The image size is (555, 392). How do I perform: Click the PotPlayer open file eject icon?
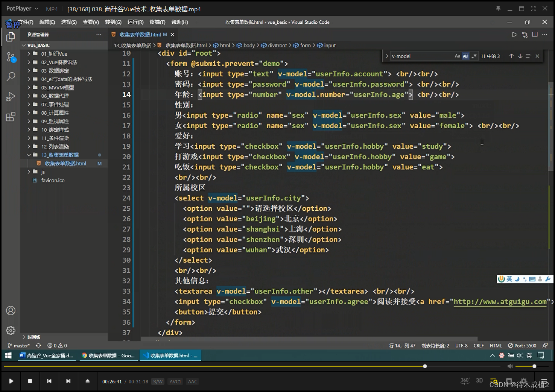(87, 381)
